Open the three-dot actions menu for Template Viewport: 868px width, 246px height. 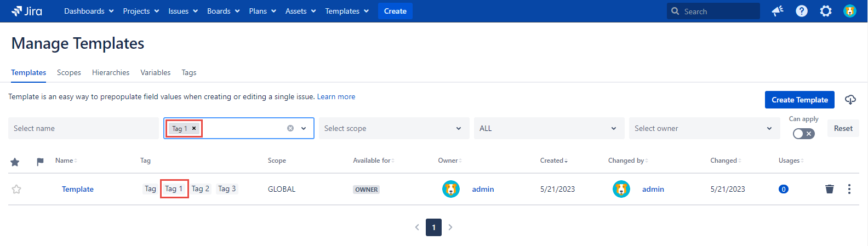[849, 189]
